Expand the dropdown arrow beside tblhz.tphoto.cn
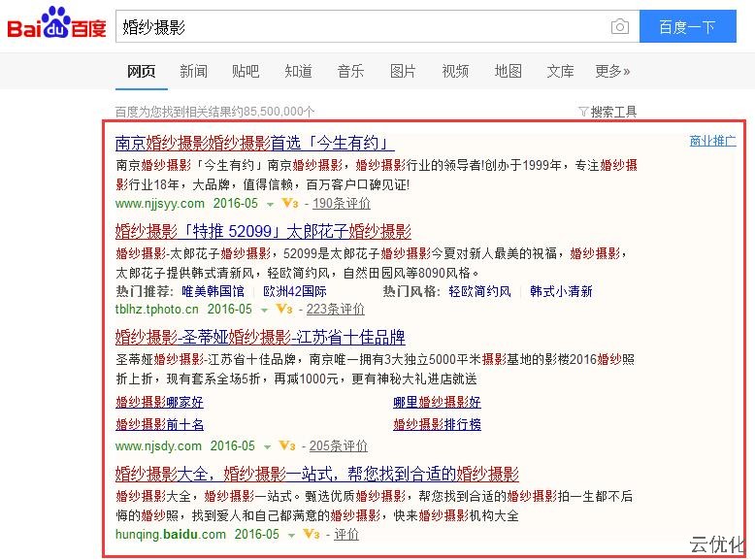The image size is (755, 560). click(x=264, y=311)
